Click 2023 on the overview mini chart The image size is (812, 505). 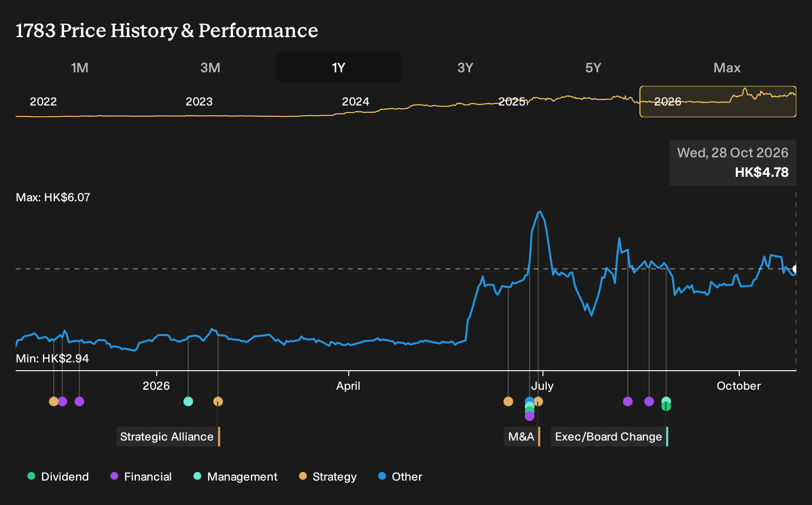click(199, 102)
